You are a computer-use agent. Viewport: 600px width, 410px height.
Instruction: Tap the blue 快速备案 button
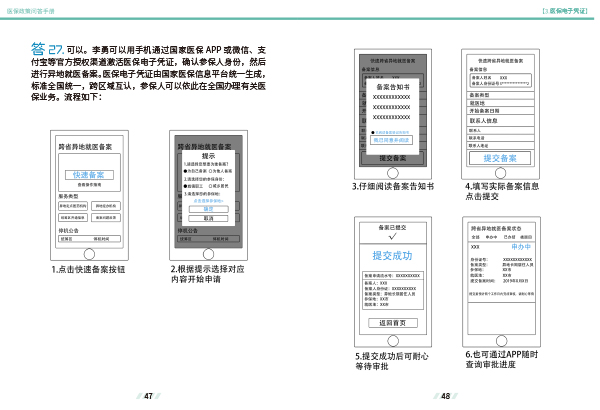(91, 175)
